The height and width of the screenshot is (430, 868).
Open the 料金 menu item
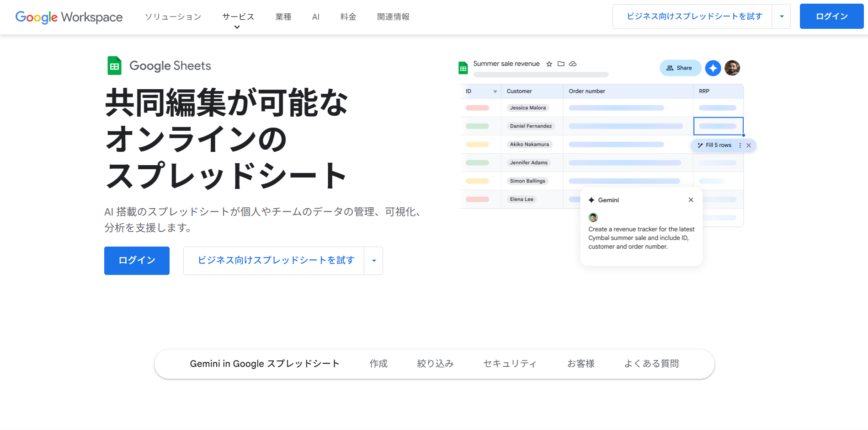[348, 17]
